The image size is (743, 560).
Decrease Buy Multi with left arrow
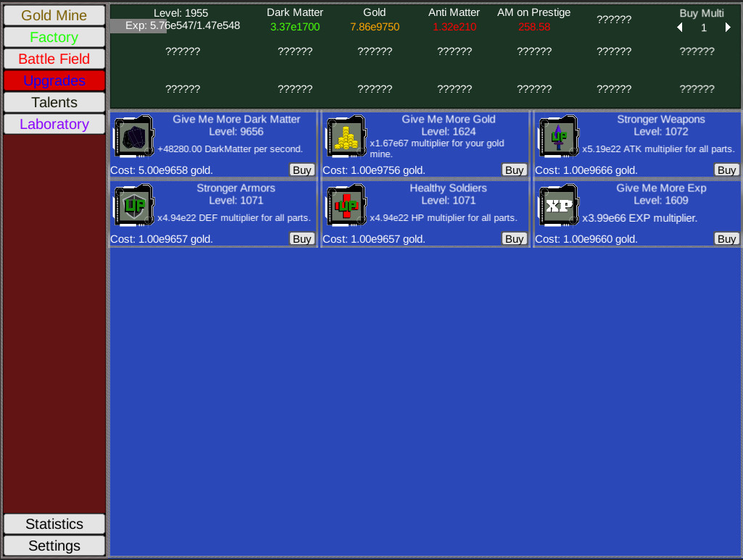(680, 28)
